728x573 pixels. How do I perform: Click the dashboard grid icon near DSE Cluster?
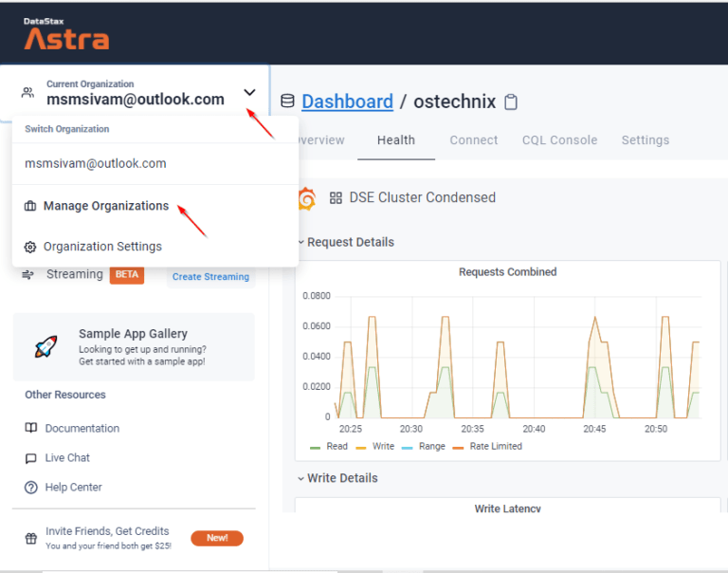pos(336,198)
